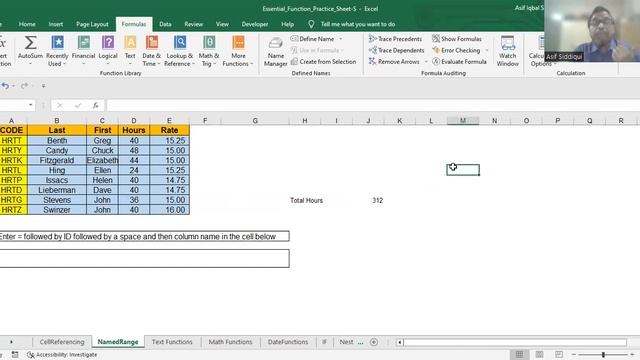Open Customize Quick Access Toolbar dropdown
This screenshot has width=640, height=360.
tap(43, 86)
